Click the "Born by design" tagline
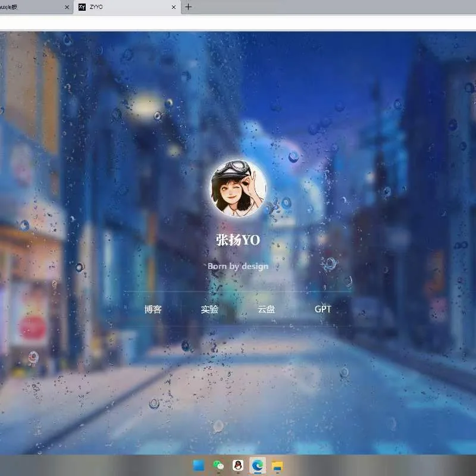The image size is (476, 476). [238, 266]
